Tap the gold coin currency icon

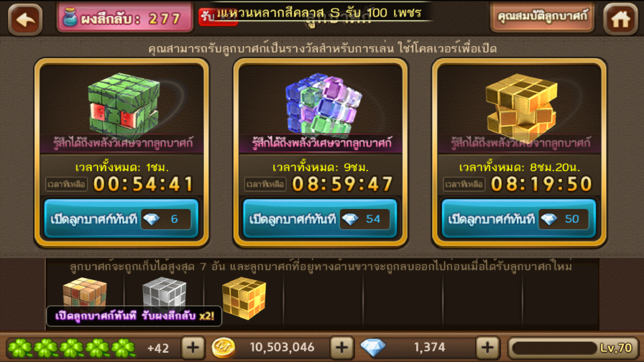coord(223,348)
